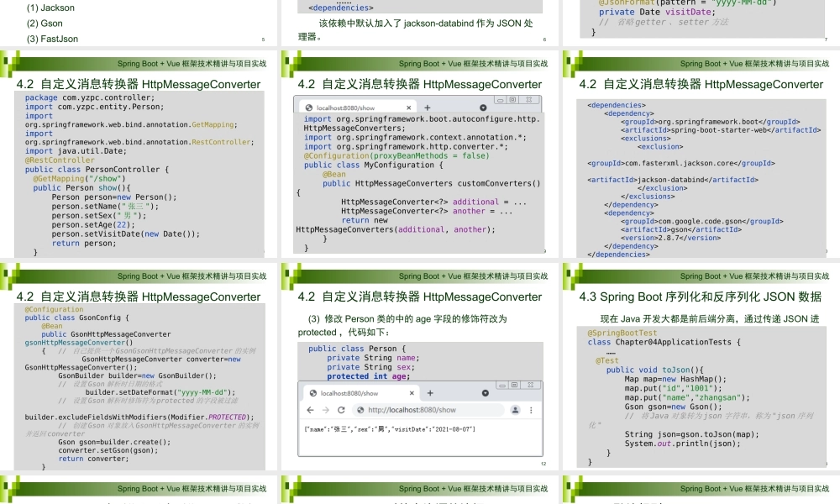Select the GsonConfig code slide

tap(139, 367)
